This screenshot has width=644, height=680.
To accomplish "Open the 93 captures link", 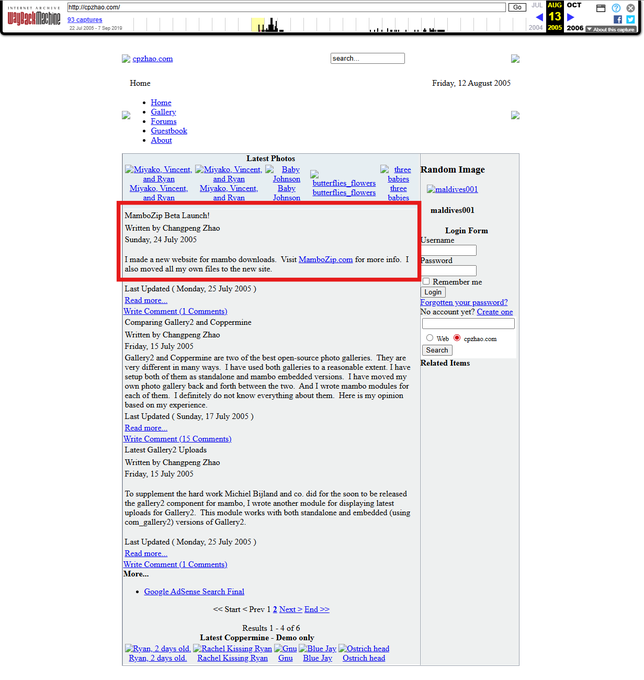I will point(85,20).
